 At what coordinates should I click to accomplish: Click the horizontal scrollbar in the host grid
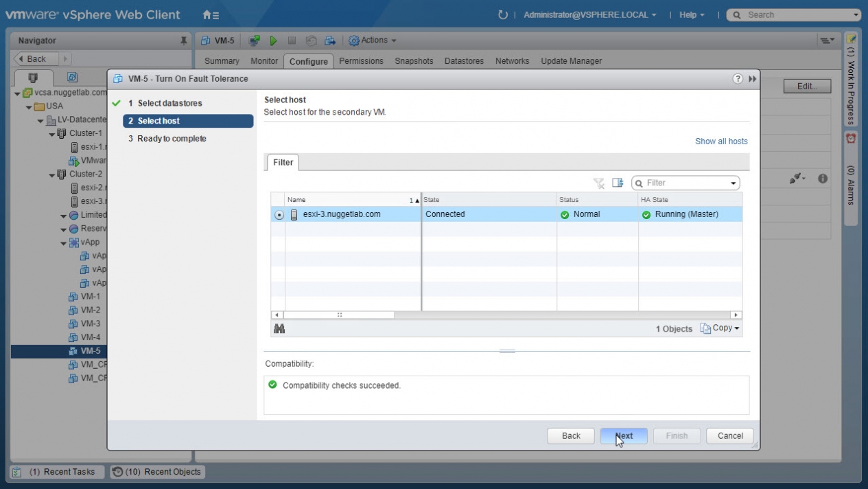(x=340, y=315)
